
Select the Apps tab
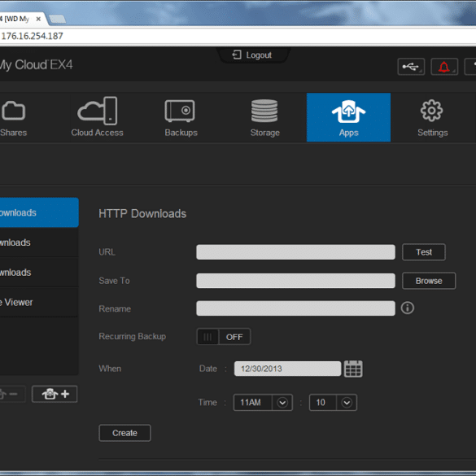pyautogui.click(x=348, y=117)
